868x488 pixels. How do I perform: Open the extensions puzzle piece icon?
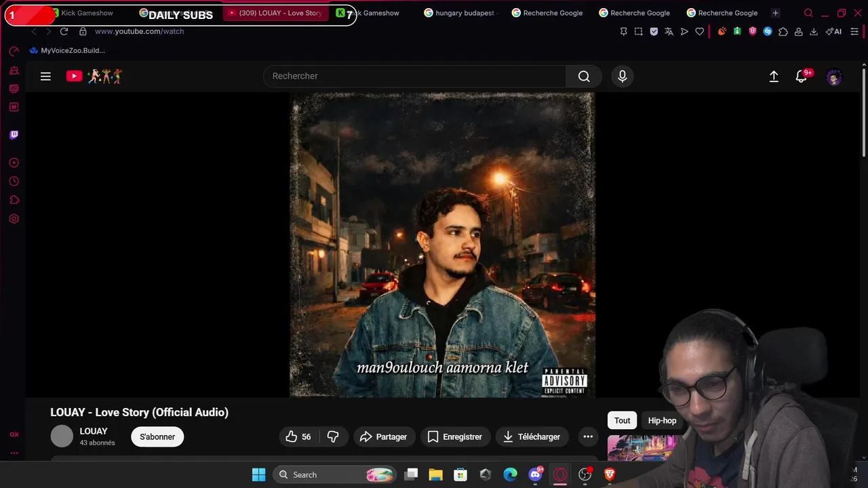coord(783,31)
